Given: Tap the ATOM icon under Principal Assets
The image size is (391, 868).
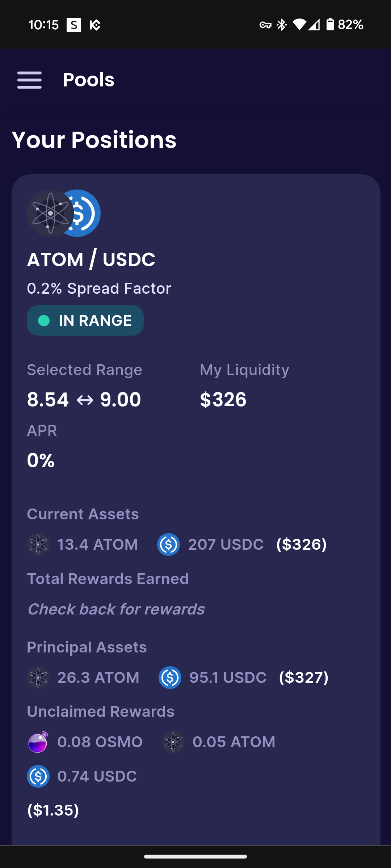Looking at the screenshot, I should (x=38, y=677).
